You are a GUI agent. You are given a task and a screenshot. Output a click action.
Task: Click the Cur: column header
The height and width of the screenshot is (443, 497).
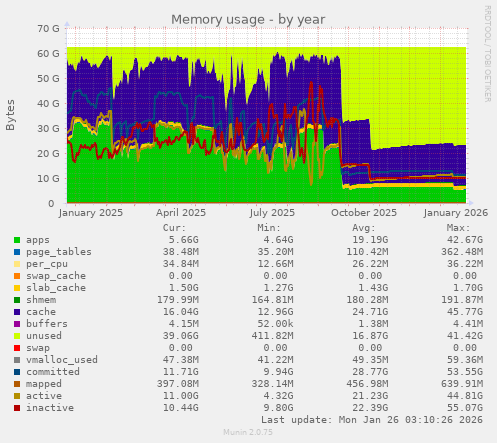pos(174,228)
